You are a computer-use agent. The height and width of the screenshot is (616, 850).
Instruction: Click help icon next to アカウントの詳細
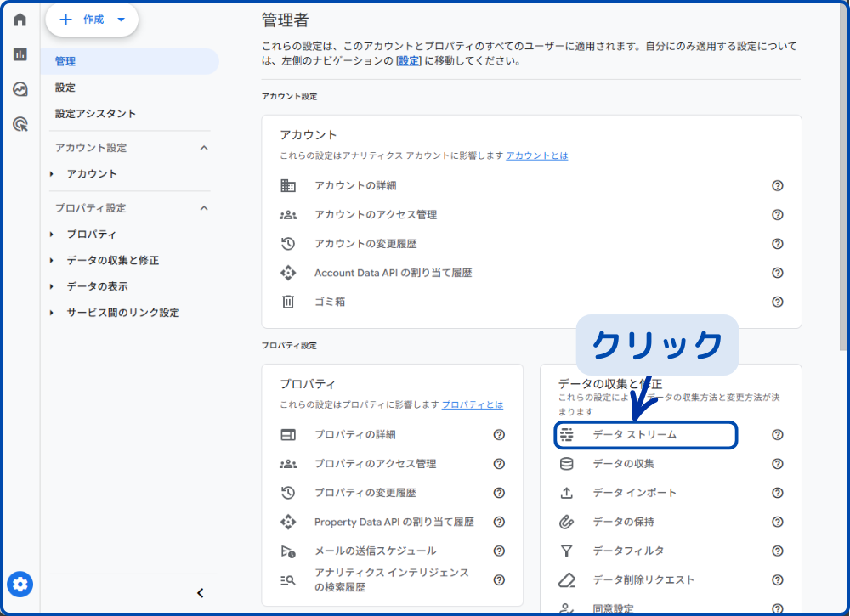(x=777, y=186)
